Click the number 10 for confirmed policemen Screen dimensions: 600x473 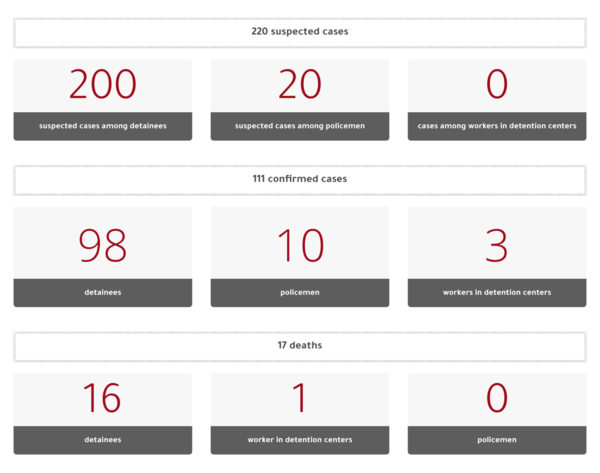tap(300, 245)
